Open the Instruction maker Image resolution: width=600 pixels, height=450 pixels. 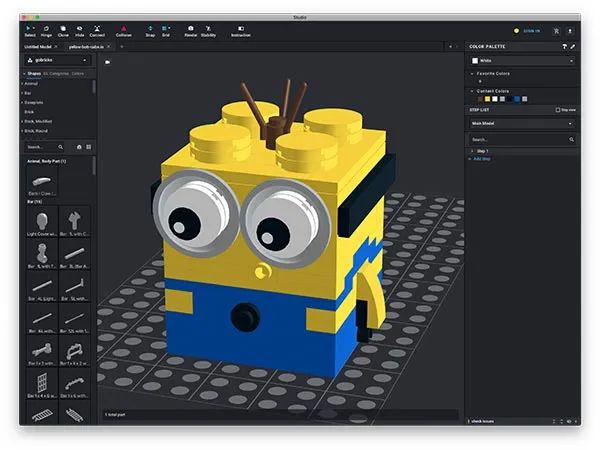(x=241, y=31)
